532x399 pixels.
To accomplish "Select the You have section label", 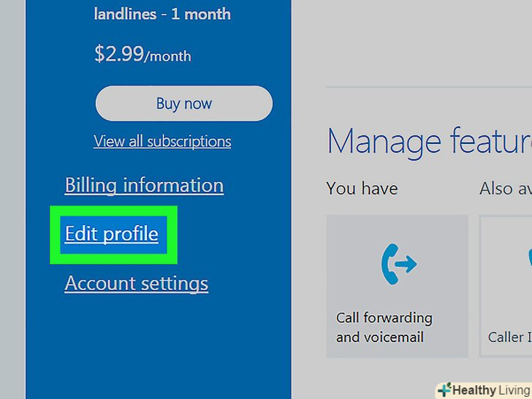I will [362, 189].
